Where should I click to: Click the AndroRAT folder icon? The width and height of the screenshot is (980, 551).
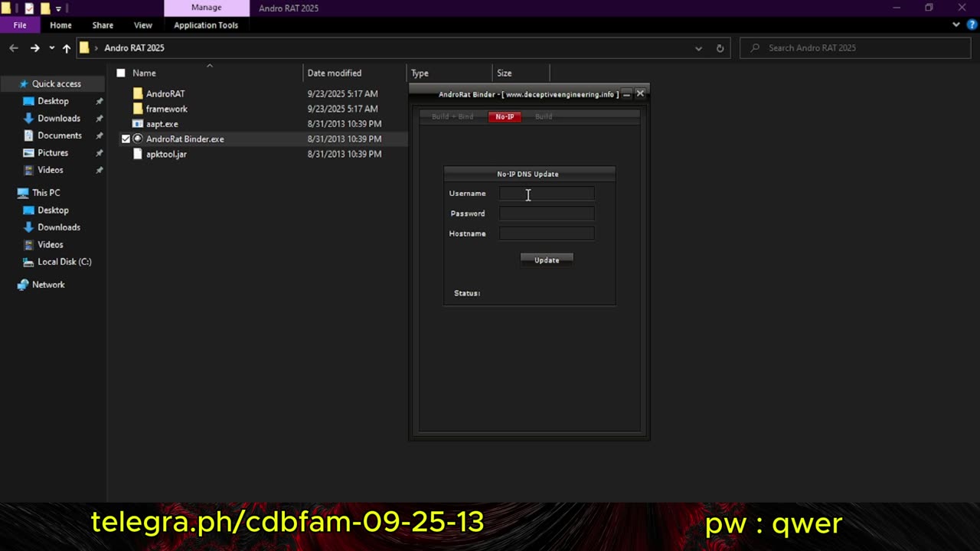138,93
